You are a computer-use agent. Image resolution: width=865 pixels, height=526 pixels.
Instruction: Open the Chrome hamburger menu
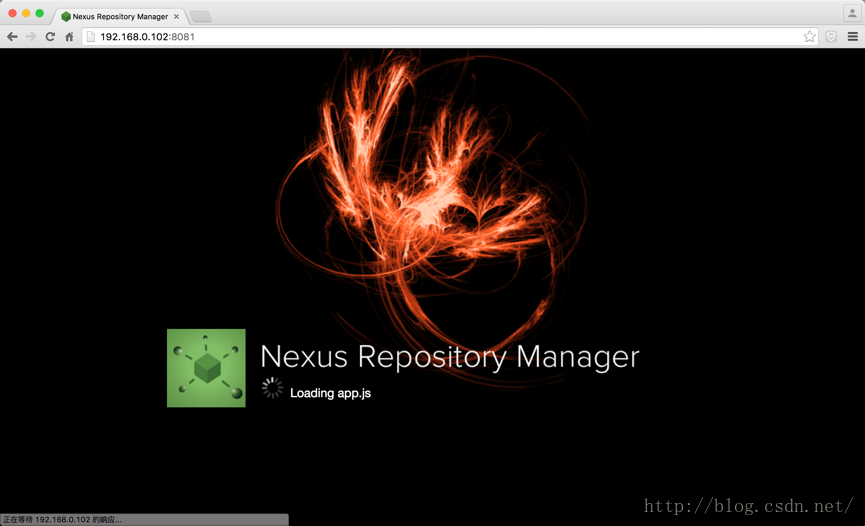pyautogui.click(x=852, y=36)
